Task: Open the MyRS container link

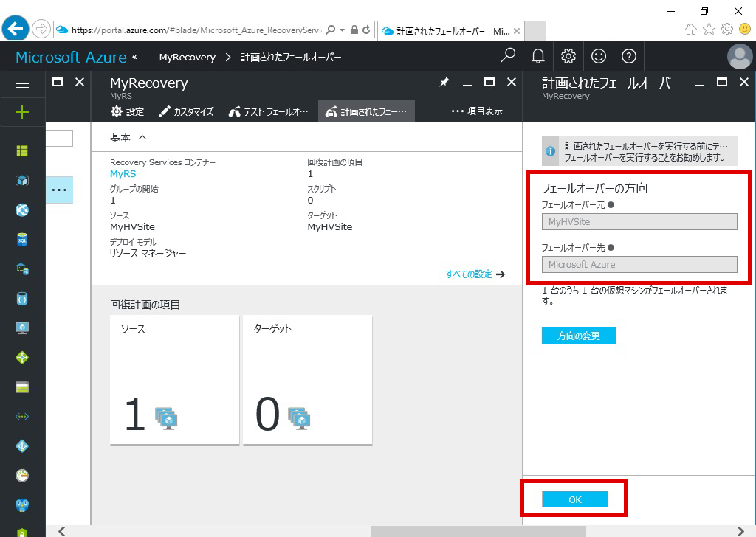Action: [123, 174]
